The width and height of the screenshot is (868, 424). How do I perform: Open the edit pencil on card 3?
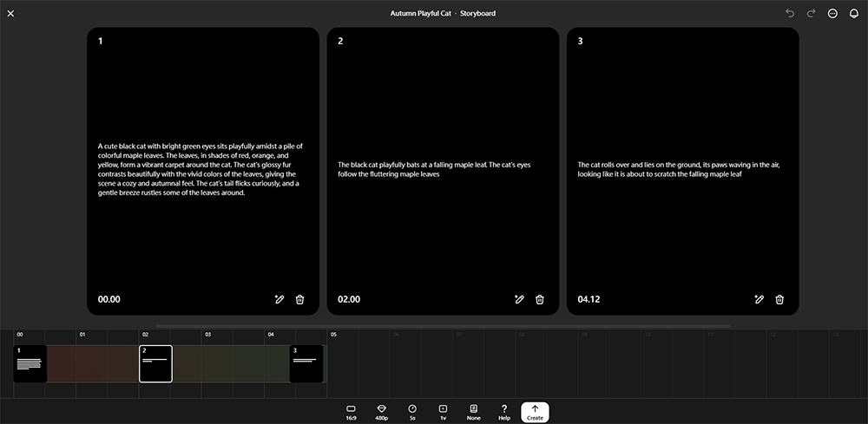[759, 299]
